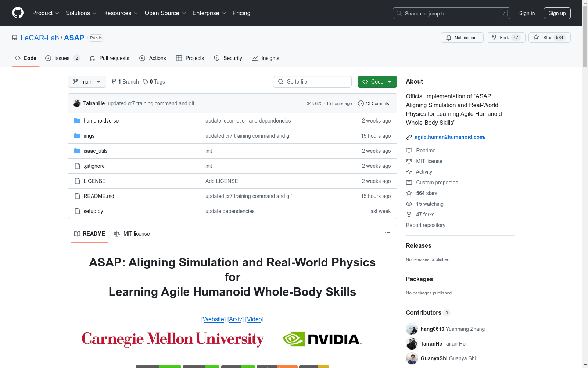Image resolution: width=588 pixels, height=368 pixels.
Task: Open the README outline list icon
Action: (x=387, y=234)
